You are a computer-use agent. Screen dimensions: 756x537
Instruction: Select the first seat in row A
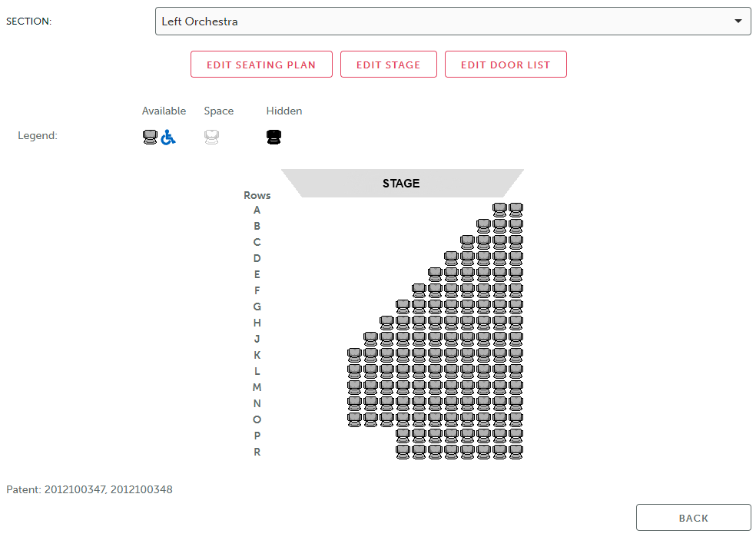[x=500, y=209]
